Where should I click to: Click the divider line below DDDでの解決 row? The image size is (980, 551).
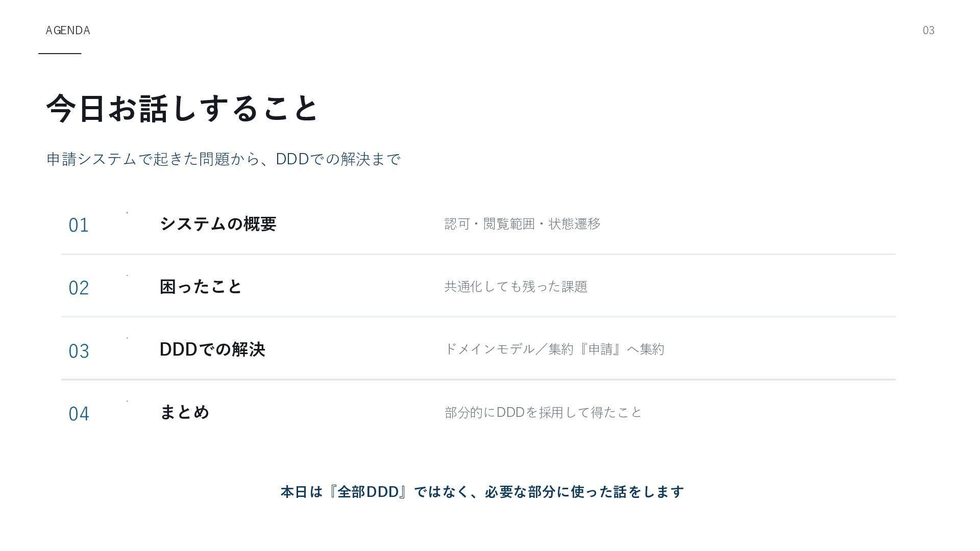pyautogui.click(x=478, y=380)
